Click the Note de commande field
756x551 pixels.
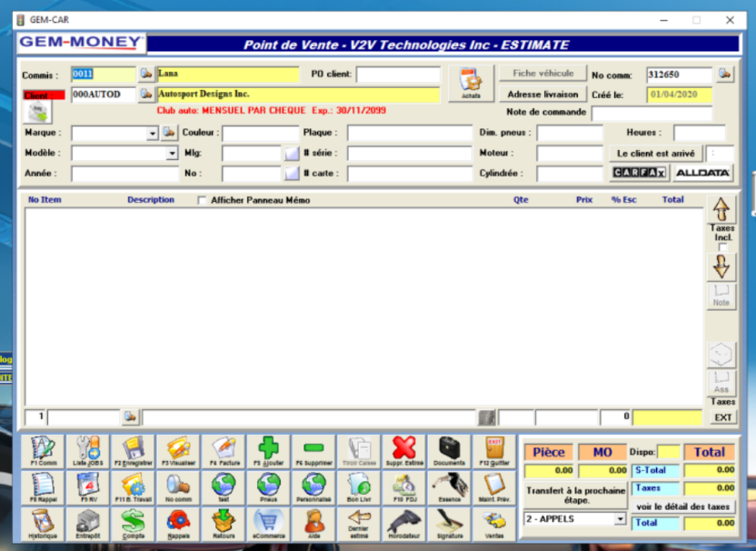(652, 113)
